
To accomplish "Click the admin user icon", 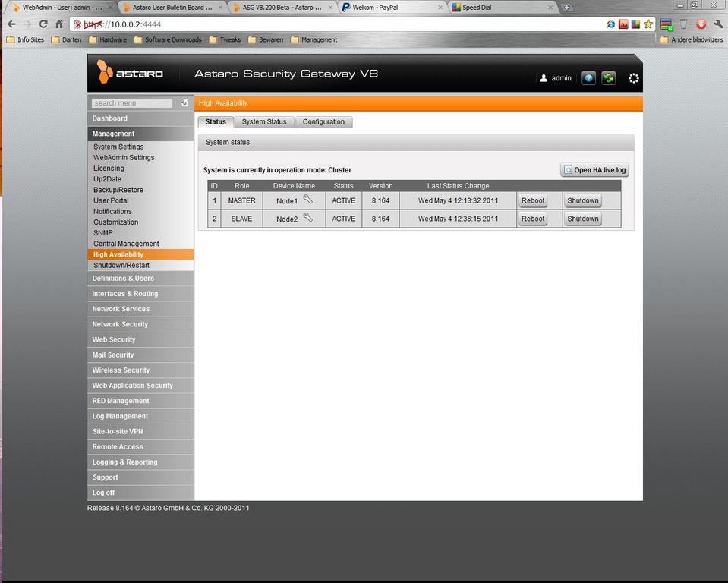I will pos(544,78).
